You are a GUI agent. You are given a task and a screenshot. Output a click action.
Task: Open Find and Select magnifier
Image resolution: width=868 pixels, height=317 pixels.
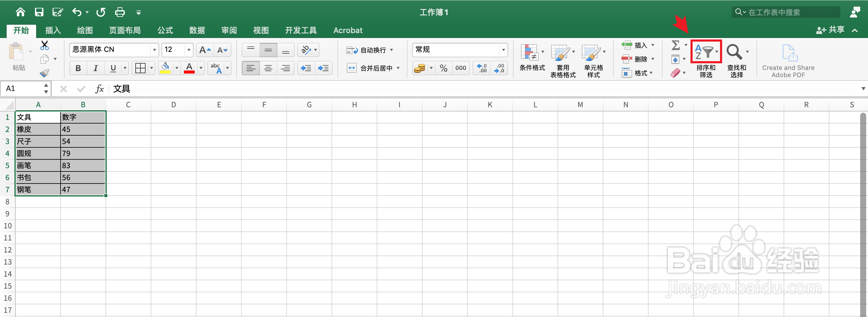[734, 52]
